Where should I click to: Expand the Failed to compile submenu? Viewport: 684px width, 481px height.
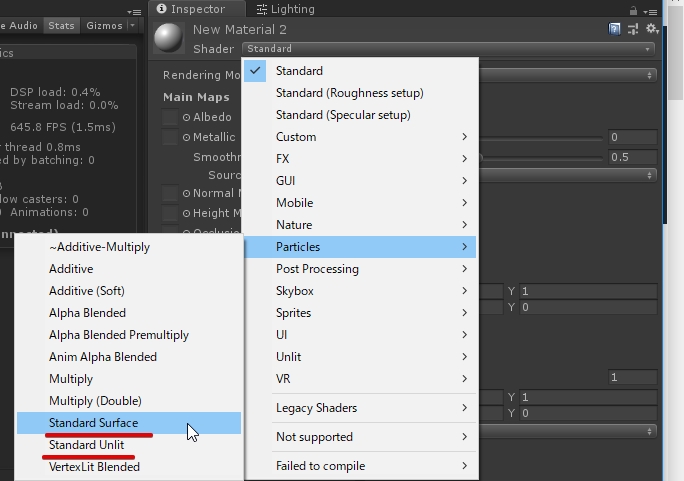pos(360,466)
